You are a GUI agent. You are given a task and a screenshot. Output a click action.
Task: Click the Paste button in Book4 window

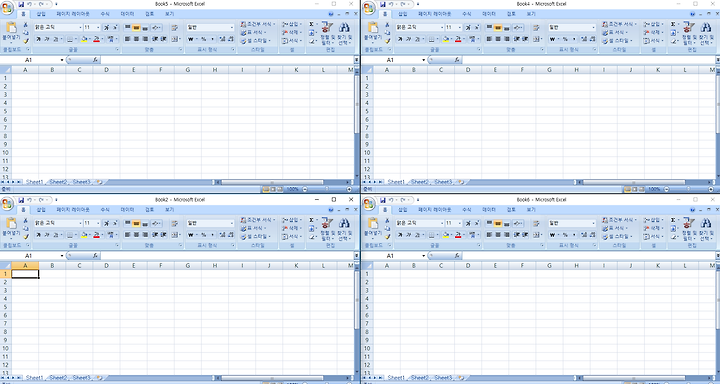373,32
